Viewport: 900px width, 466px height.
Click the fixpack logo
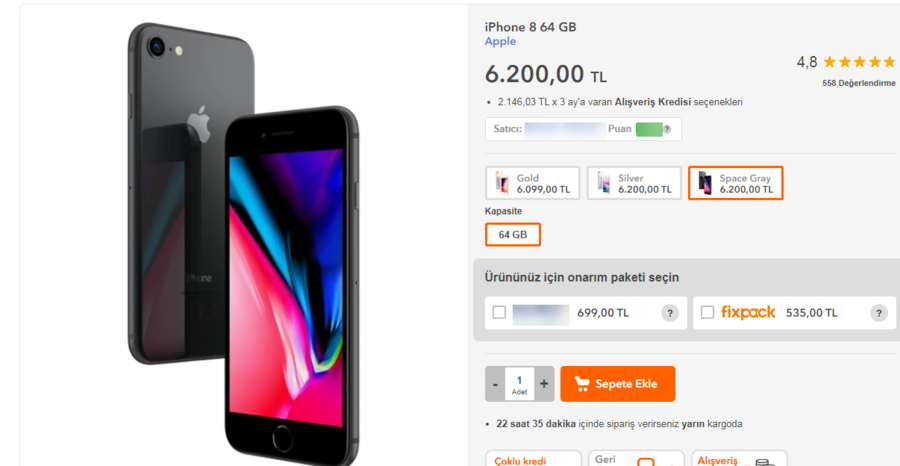pyautogui.click(x=748, y=312)
